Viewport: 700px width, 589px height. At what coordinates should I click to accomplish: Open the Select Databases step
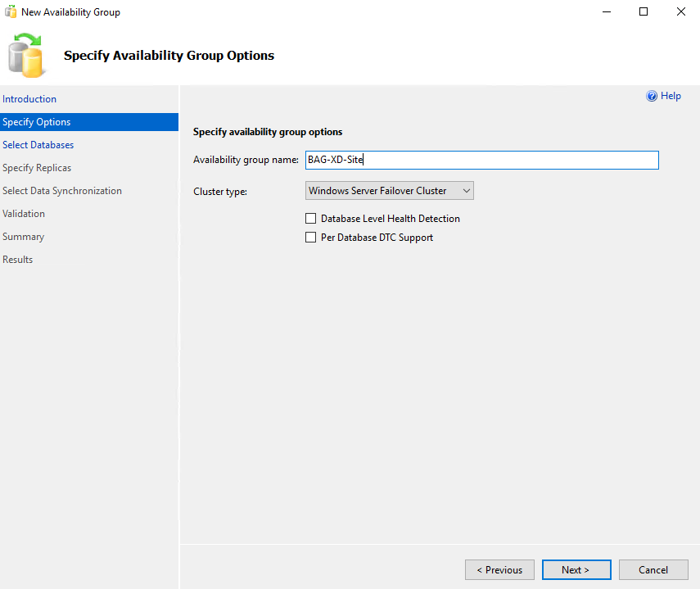(38, 145)
